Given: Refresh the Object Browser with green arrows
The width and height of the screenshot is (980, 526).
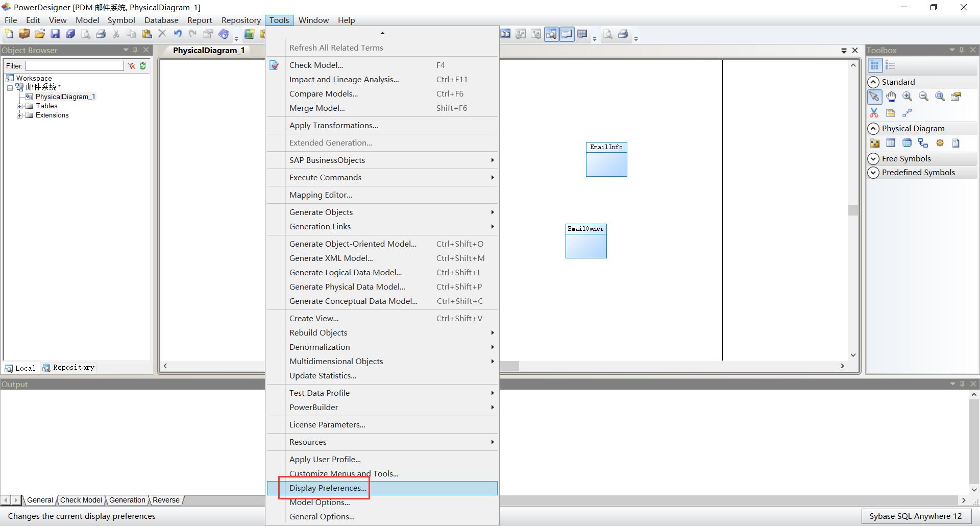Looking at the screenshot, I should [143, 66].
